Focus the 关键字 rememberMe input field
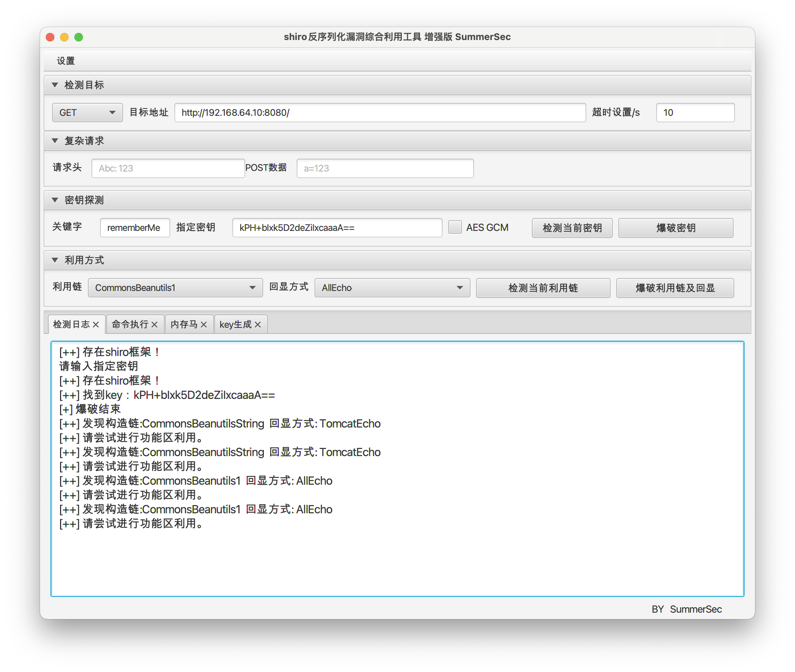This screenshot has width=795, height=672. click(x=135, y=228)
